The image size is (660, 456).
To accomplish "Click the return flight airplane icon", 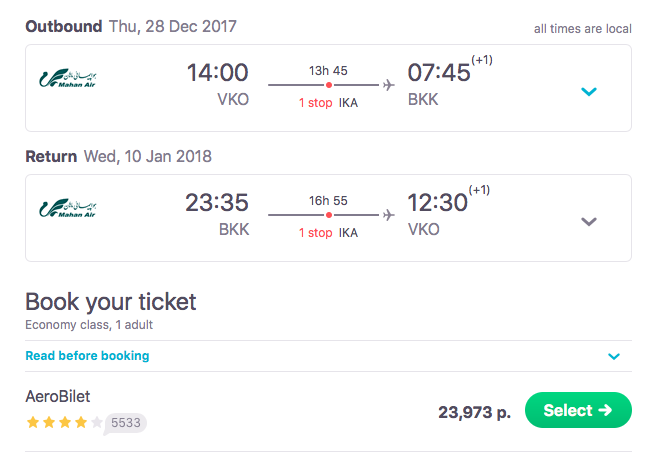I will click(x=388, y=214).
